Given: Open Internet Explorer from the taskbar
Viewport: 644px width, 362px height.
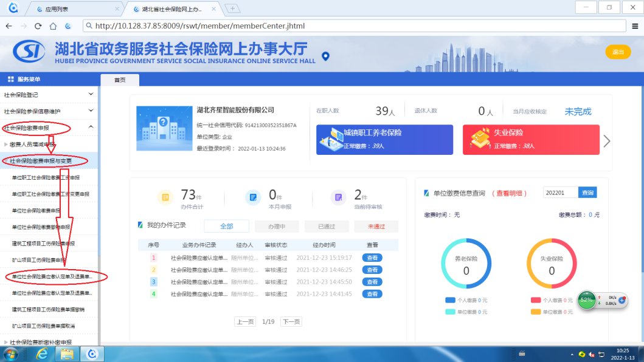Looking at the screenshot, I should (43, 353).
